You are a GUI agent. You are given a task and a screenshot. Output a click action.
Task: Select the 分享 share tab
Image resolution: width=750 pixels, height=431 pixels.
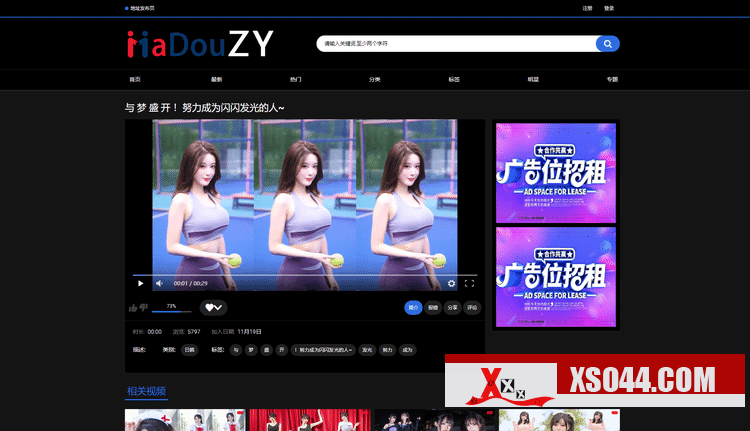452,308
